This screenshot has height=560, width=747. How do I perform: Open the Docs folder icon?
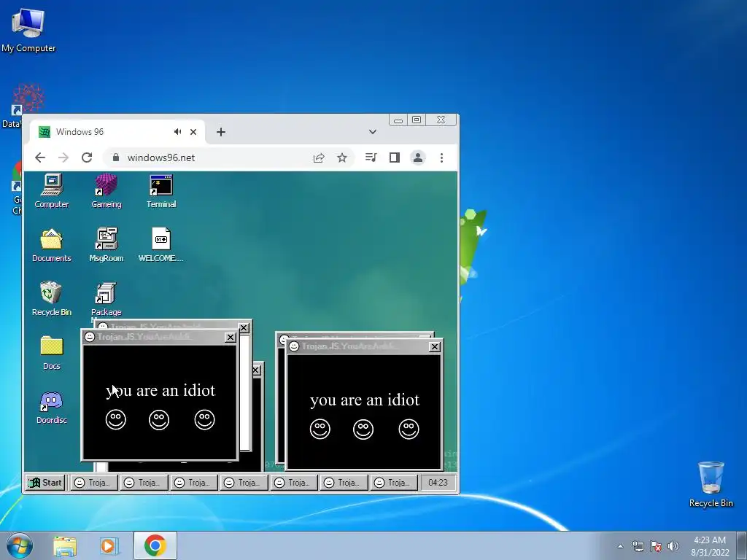click(52, 353)
